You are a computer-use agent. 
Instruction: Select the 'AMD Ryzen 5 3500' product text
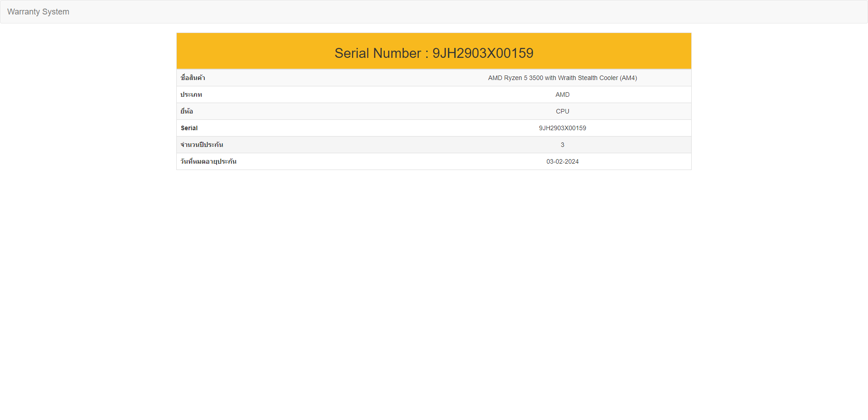[515, 78]
